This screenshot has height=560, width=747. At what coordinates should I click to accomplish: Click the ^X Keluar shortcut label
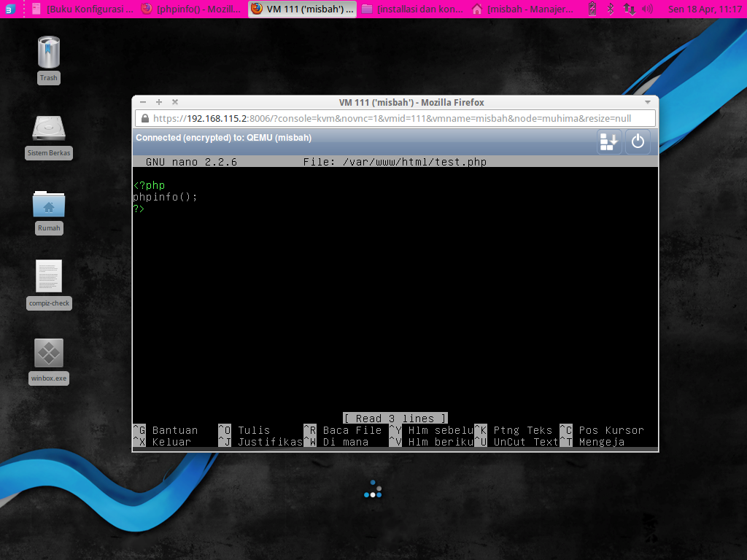[162, 442]
